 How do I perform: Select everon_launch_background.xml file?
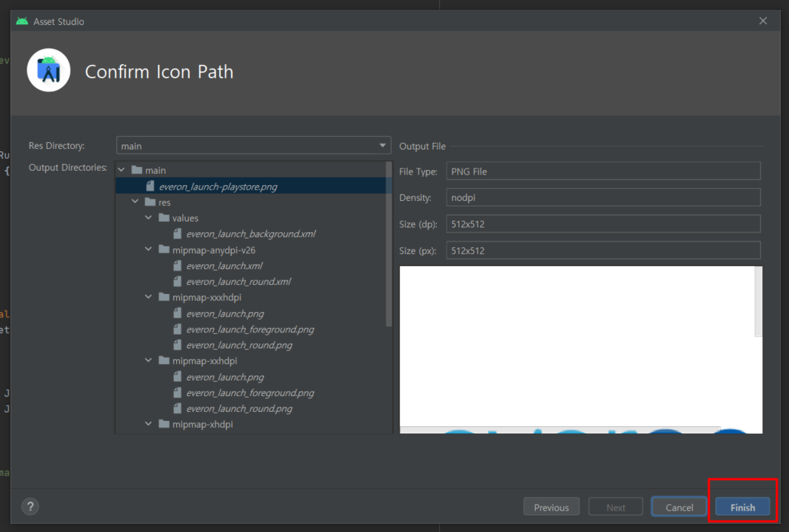click(x=251, y=234)
